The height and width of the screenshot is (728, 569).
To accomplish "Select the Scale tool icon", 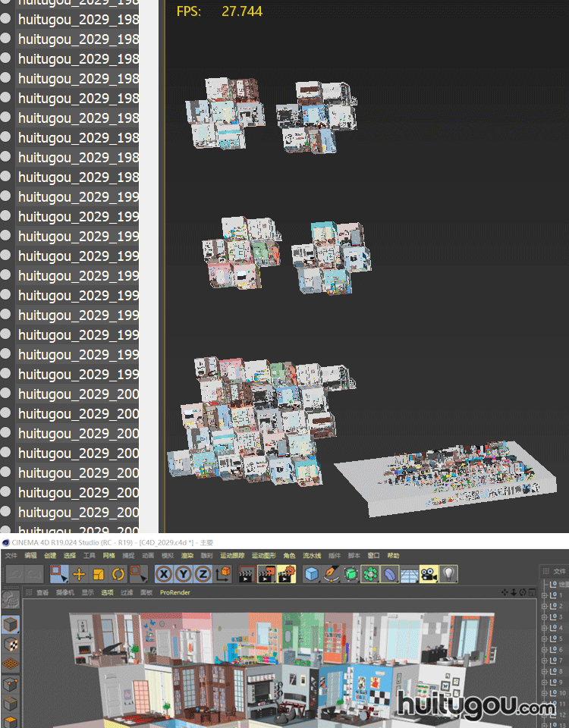I will pyautogui.click(x=99, y=574).
